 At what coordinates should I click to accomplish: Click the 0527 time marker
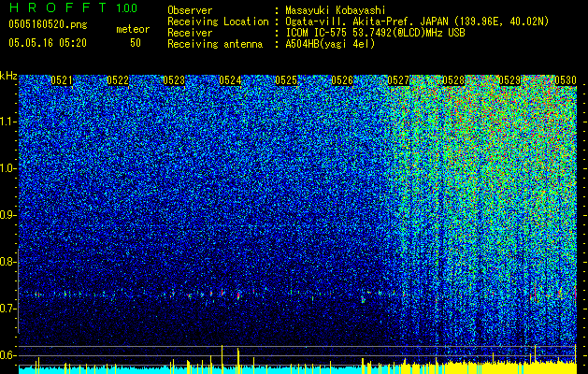pos(398,80)
